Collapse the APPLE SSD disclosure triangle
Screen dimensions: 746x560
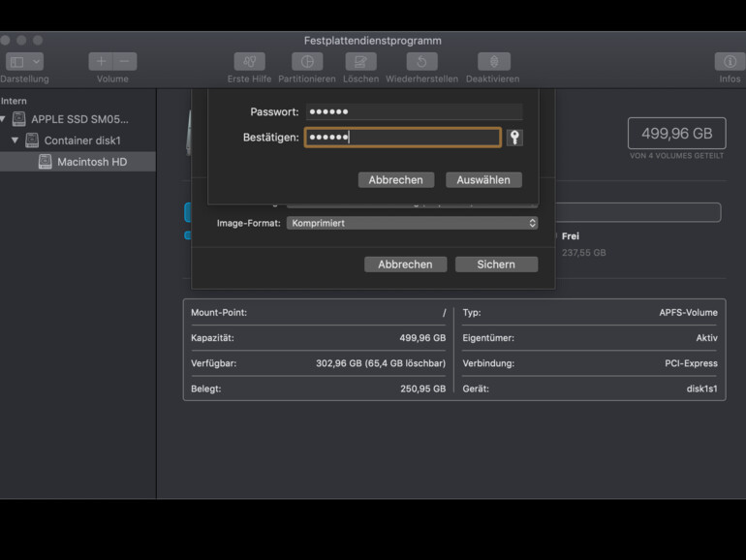[x=5, y=119]
